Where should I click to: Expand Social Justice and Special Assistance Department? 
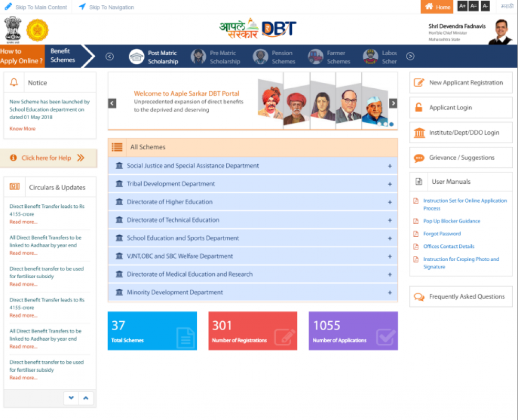[389, 166]
